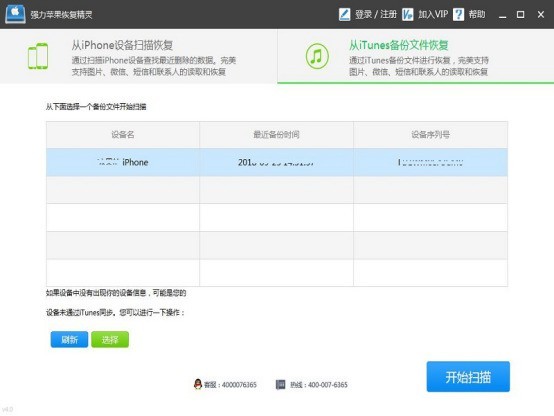Click the 设备名 column header

123,135
